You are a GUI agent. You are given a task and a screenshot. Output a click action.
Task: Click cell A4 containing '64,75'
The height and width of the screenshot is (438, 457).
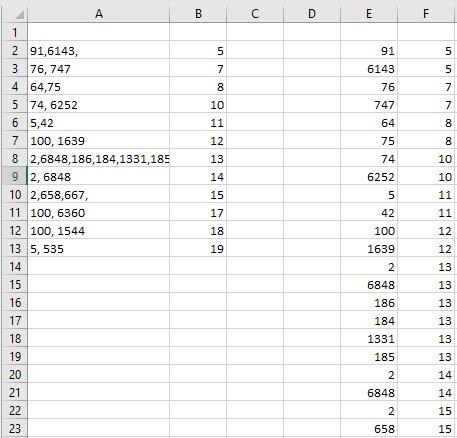98,87
